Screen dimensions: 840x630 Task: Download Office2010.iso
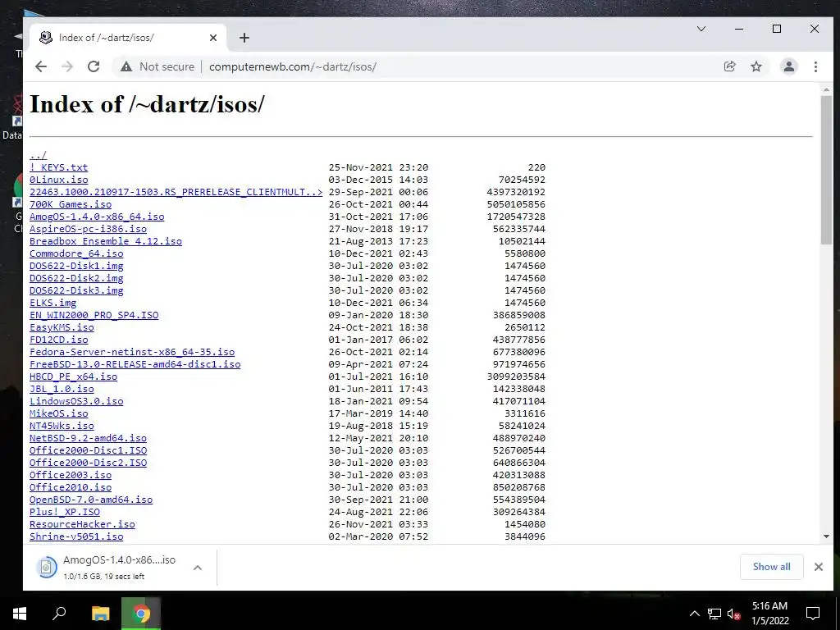(71, 488)
